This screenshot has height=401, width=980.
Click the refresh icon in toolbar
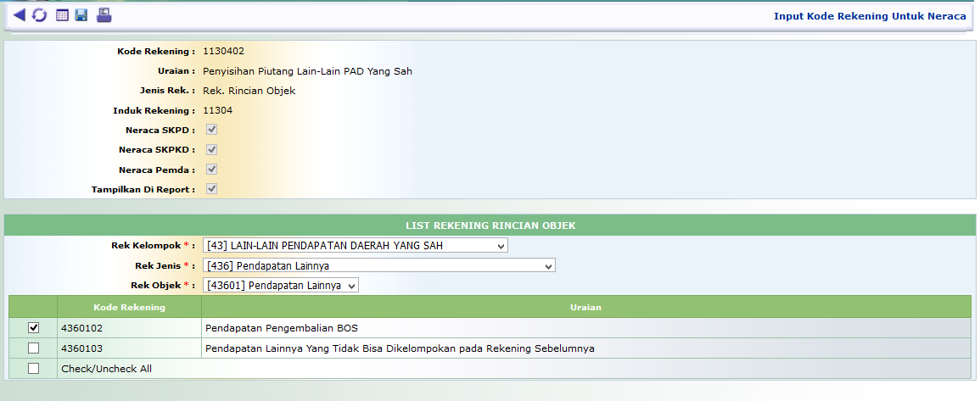pyautogui.click(x=40, y=15)
